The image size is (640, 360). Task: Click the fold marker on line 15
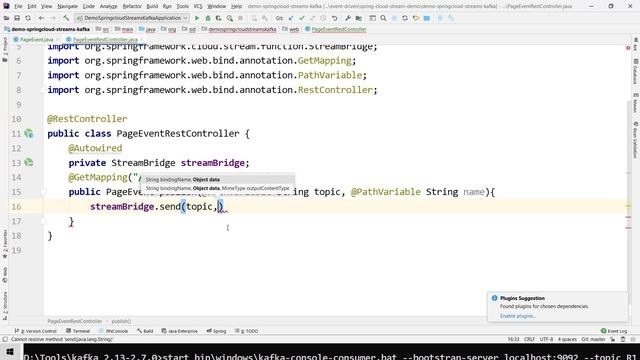pos(44,192)
